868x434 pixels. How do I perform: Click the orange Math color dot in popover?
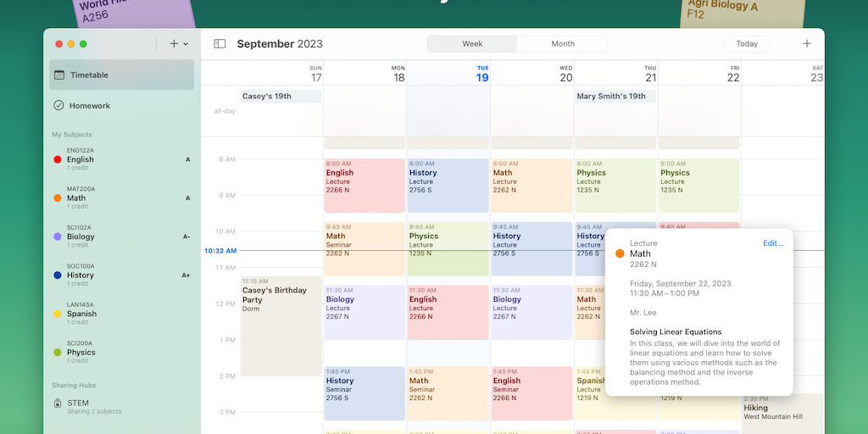pyautogui.click(x=620, y=253)
